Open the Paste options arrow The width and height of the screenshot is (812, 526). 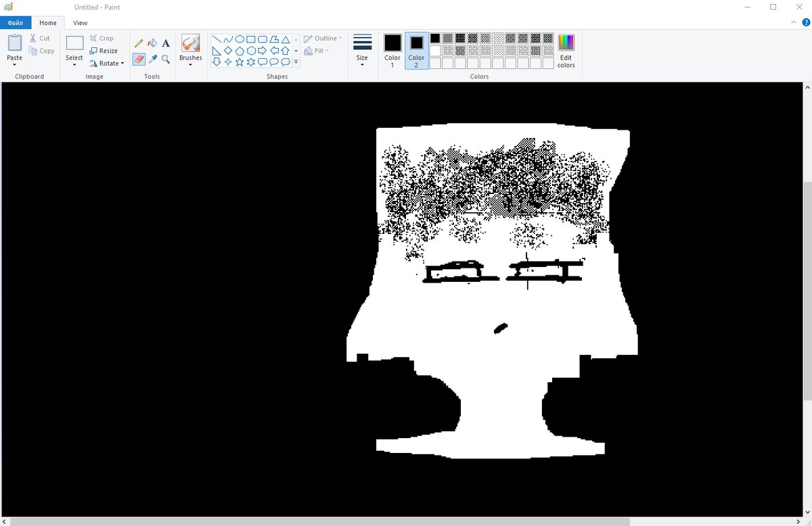point(14,65)
